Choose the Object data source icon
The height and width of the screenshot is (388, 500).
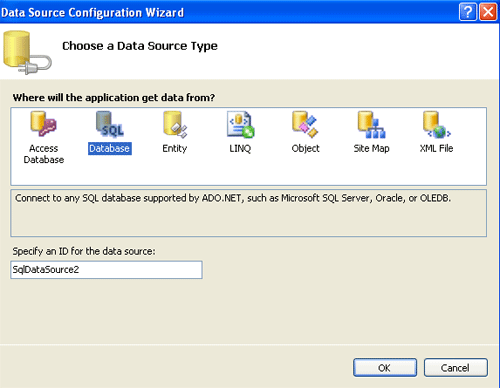(x=305, y=124)
